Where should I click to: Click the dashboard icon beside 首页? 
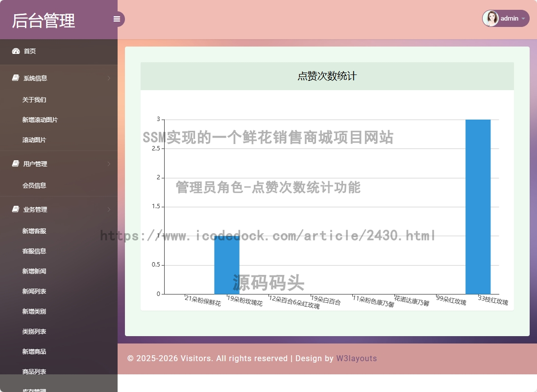[x=16, y=51]
